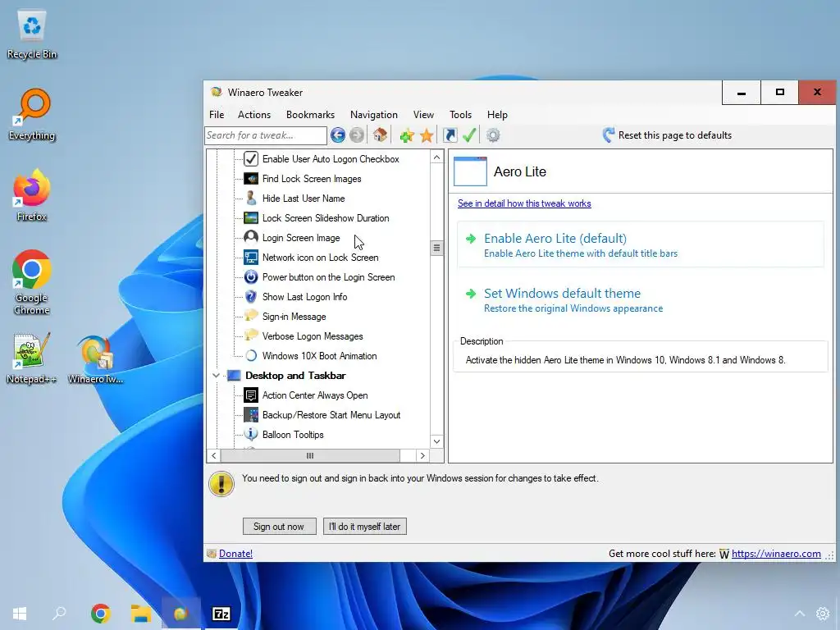
Task: Click Backup/Restore Start Menu Layout icon
Action: [x=251, y=414]
